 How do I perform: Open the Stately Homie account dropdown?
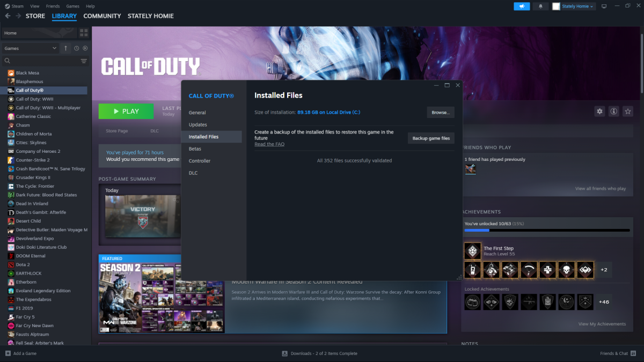point(574,6)
